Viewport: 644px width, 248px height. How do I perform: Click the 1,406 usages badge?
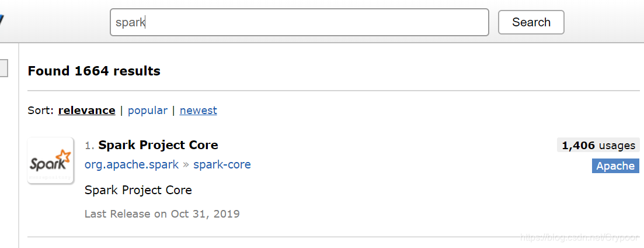(598, 145)
